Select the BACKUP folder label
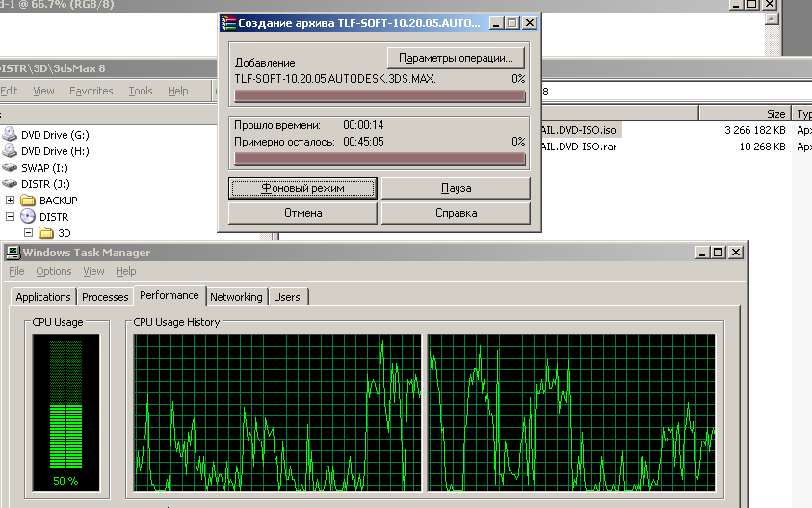This screenshot has width=812, height=508. 59,201
